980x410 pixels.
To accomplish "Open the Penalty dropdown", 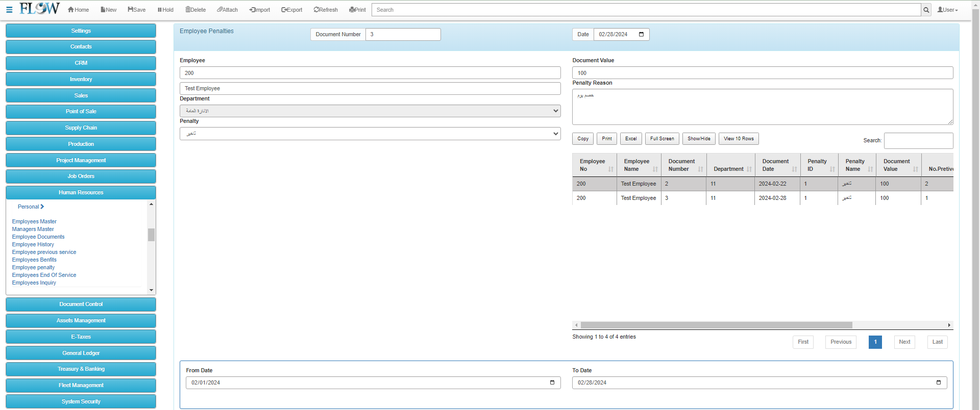I will [x=370, y=134].
